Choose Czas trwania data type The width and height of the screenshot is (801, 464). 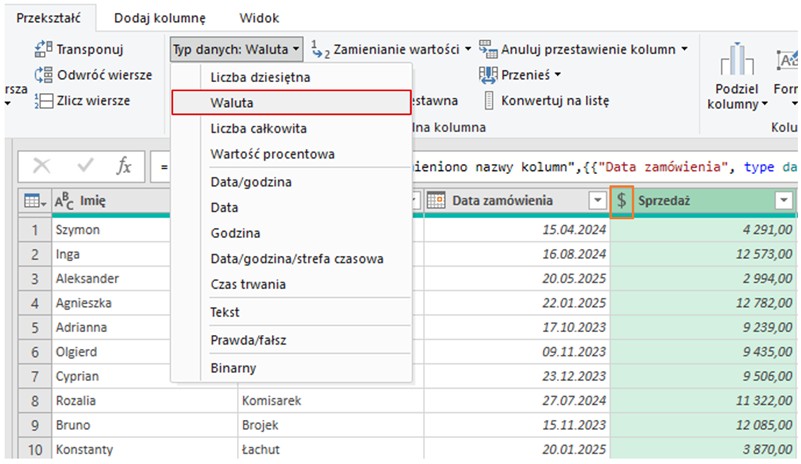[291, 284]
